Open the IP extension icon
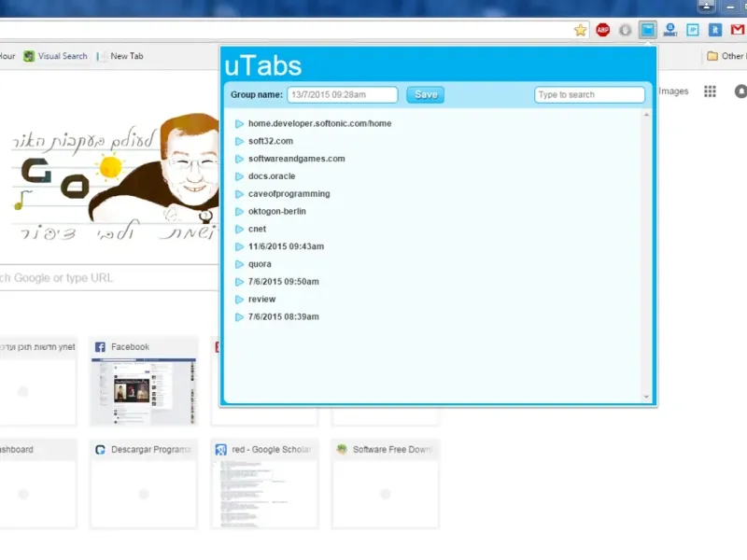Screen dimensions: 747x560 692,30
